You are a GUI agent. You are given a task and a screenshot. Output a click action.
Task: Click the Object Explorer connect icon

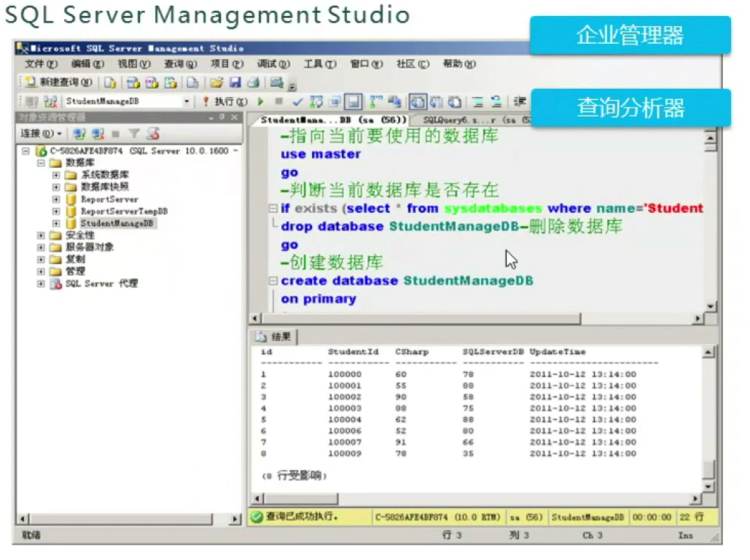tap(80, 134)
